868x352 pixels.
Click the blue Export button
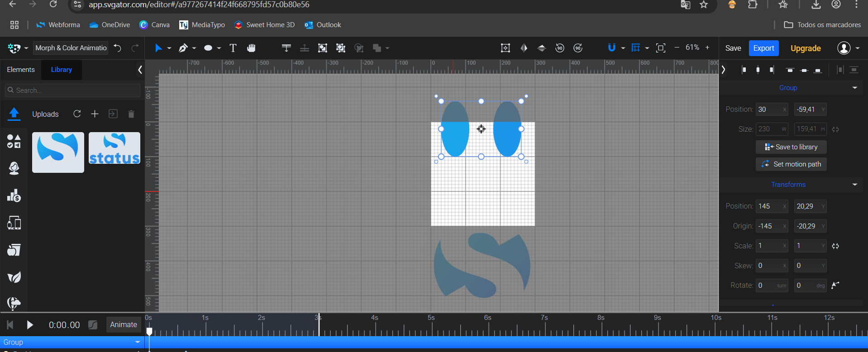click(x=763, y=48)
